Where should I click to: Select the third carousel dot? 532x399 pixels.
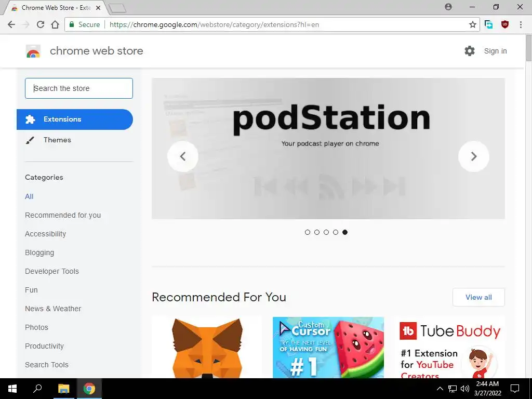[x=326, y=232]
